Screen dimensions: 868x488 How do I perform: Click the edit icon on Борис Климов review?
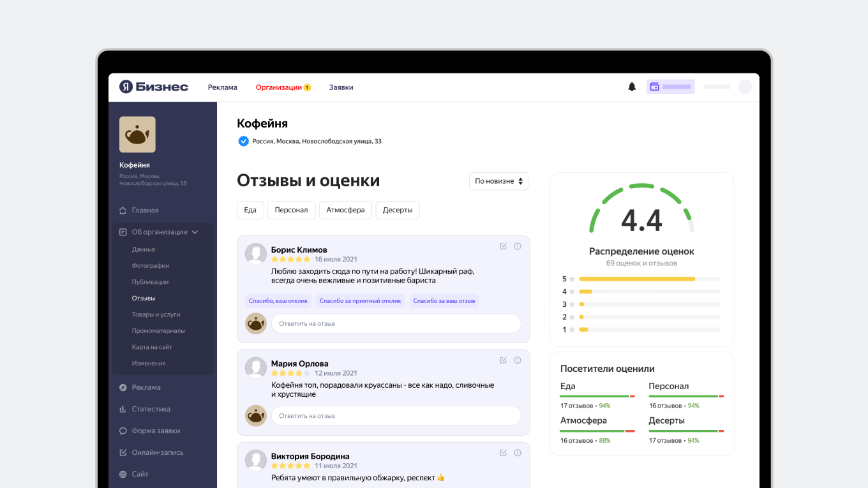[x=503, y=246]
